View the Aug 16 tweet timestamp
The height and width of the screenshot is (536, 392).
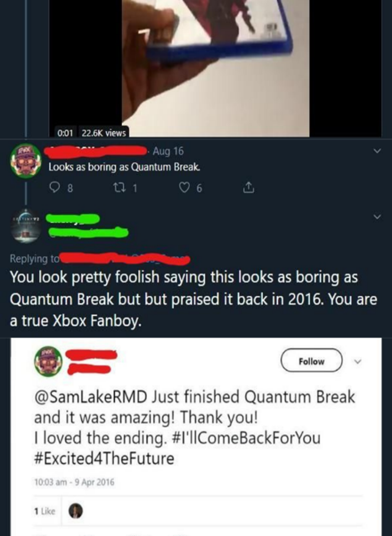click(x=168, y=151)
